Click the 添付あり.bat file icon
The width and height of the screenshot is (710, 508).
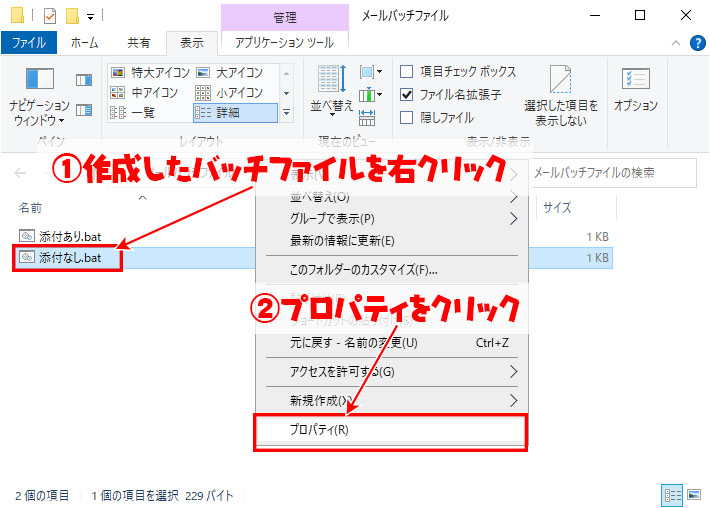click(27, 236)
